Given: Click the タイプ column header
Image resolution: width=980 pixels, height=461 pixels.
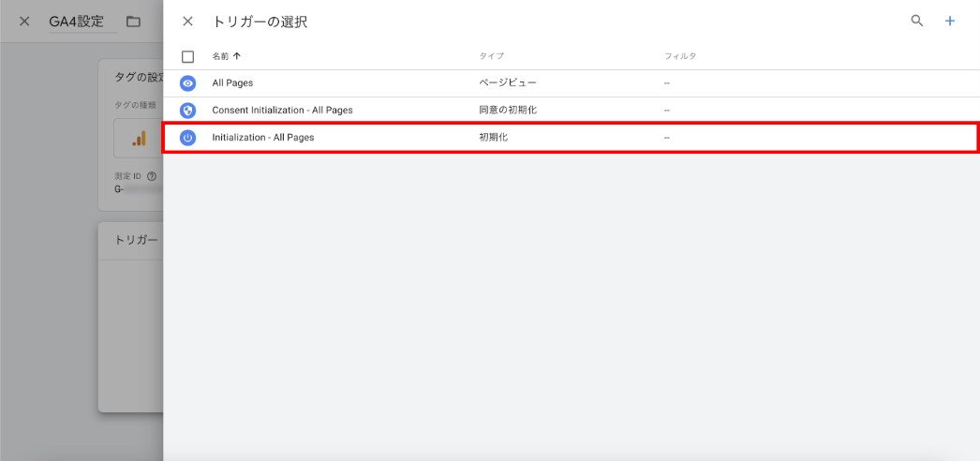Looking at the screenshot, I should coord(491,56).
